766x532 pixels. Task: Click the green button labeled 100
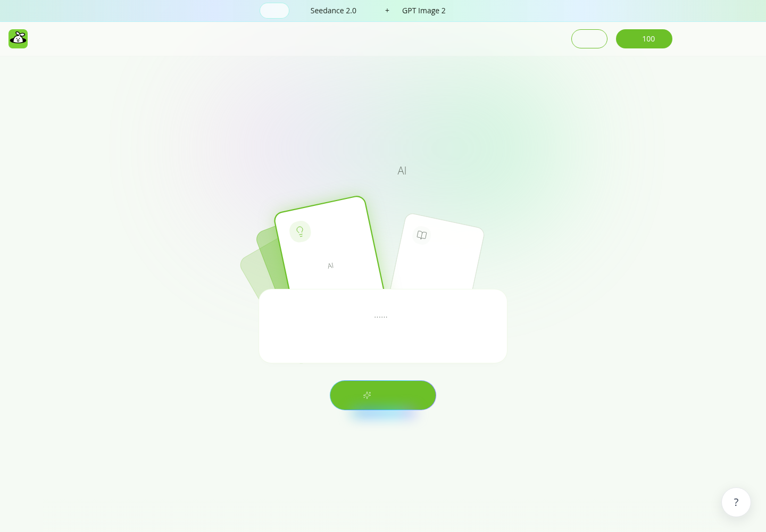(x=644, y=39)
